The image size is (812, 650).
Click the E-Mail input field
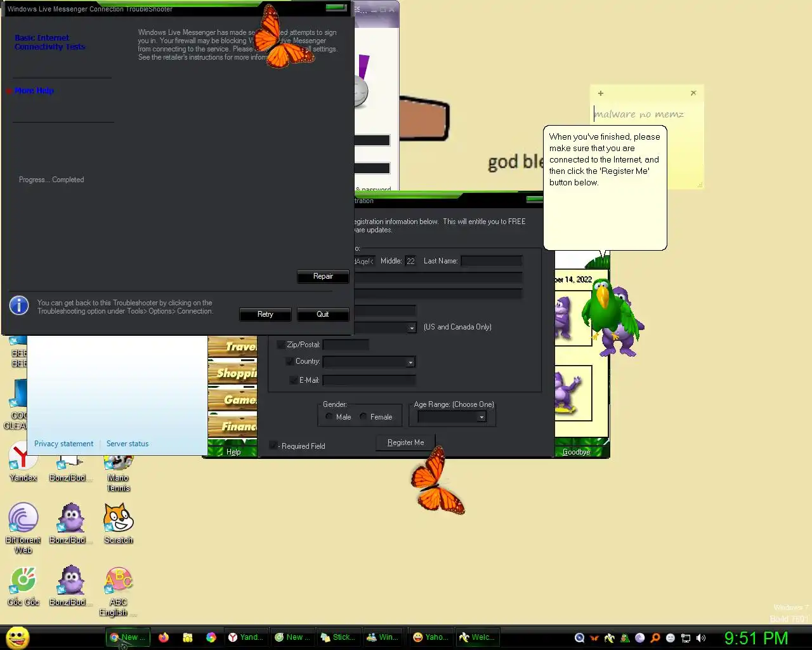(369, 380)
